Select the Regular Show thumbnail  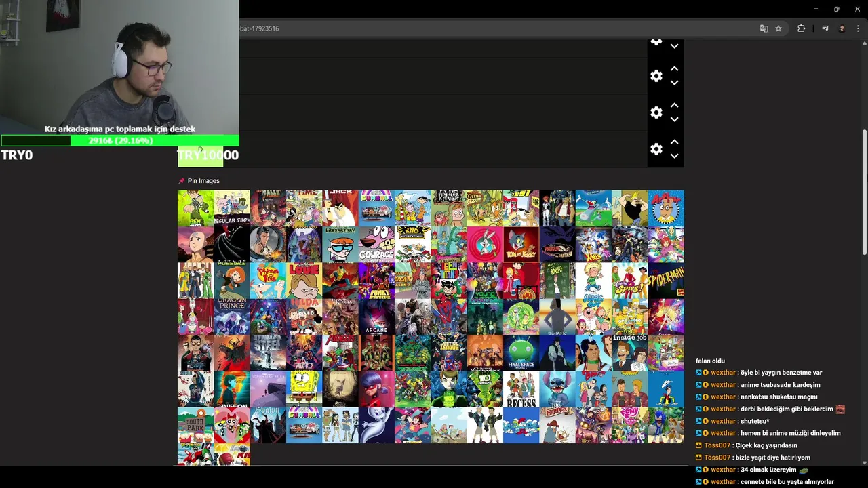[x=232, y=208]
